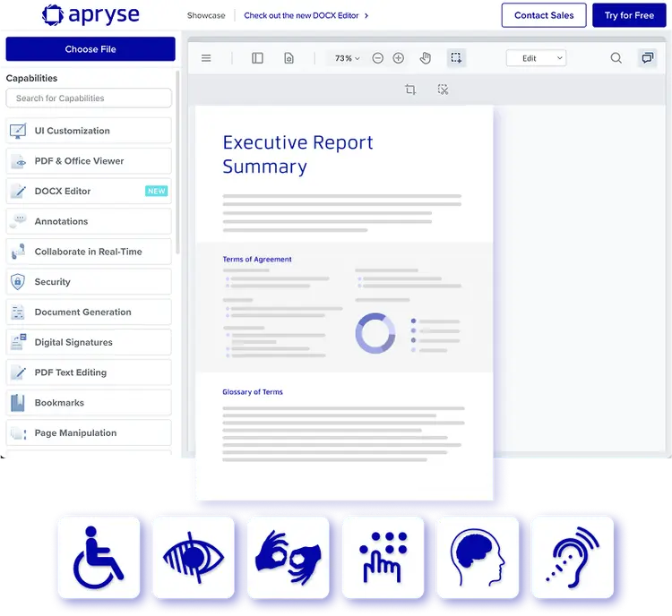Open Collaborate in Real-Time capability
Image resolution: width=672 pixels, height=616 pixels.
(89, 252)
